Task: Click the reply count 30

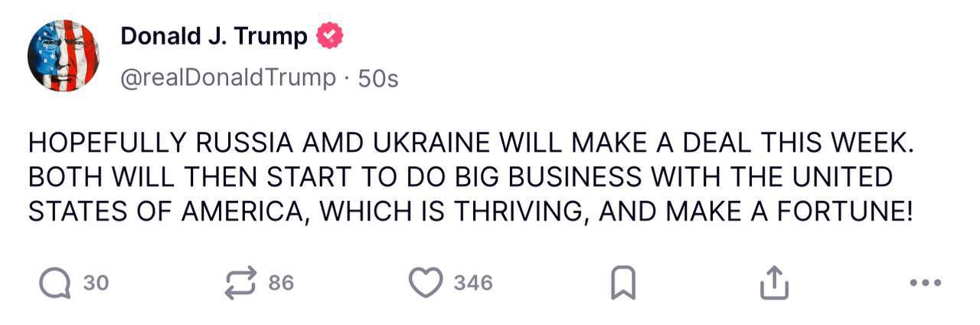Action: (x=96, y=283)
